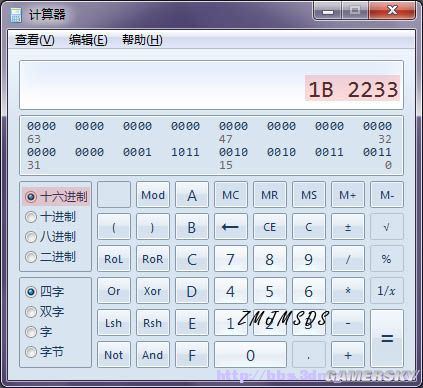The image size is (423, 388).
Task: Click the hex digit D button
Action: pos(192,291)
